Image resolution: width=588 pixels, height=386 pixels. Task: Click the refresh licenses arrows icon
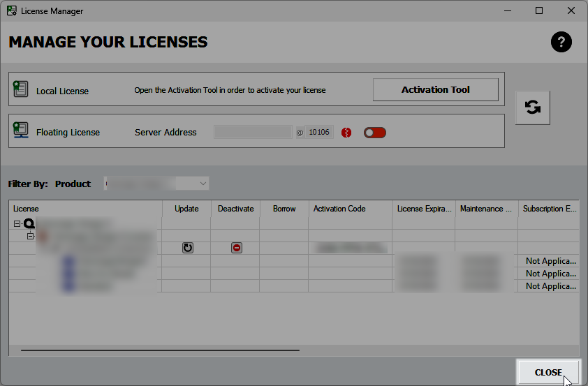coord(532,107)
